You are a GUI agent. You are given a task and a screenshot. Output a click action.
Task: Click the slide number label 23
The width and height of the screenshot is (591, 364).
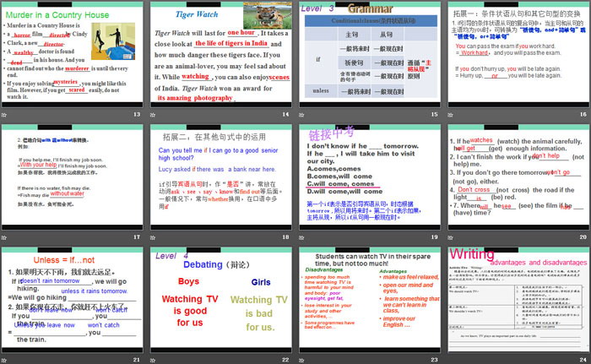pos(434,360)
